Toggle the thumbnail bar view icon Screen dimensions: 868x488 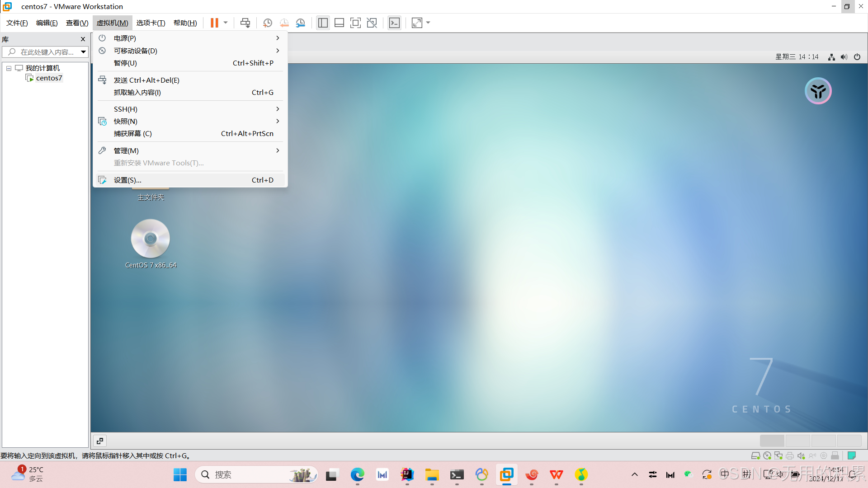[339, 23]
